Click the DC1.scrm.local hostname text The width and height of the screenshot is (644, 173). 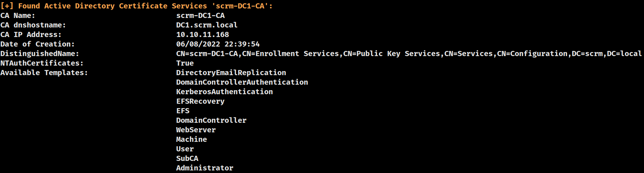tap(207, 25)
